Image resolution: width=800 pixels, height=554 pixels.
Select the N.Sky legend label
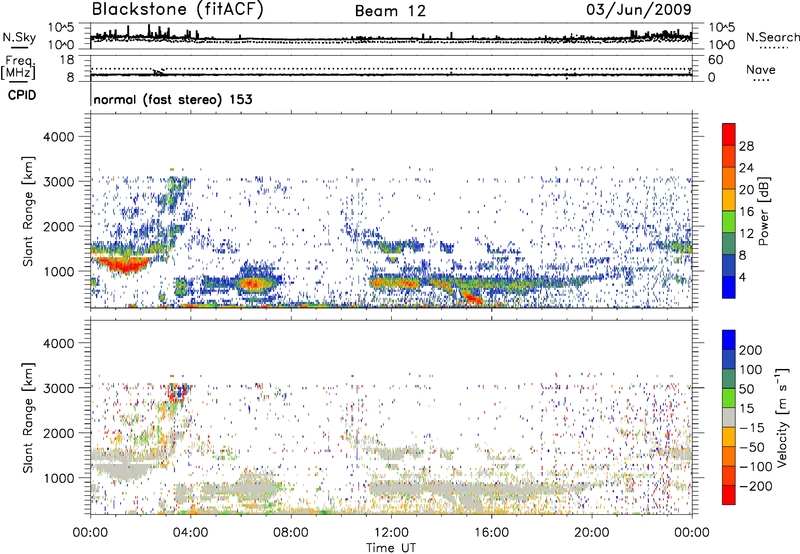point(19,37)
